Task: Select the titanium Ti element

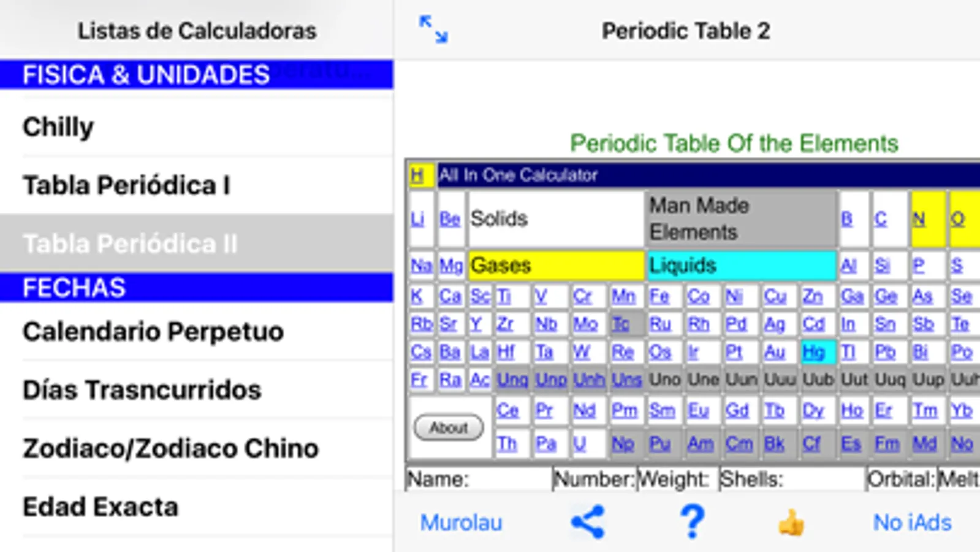Action: 504,296
